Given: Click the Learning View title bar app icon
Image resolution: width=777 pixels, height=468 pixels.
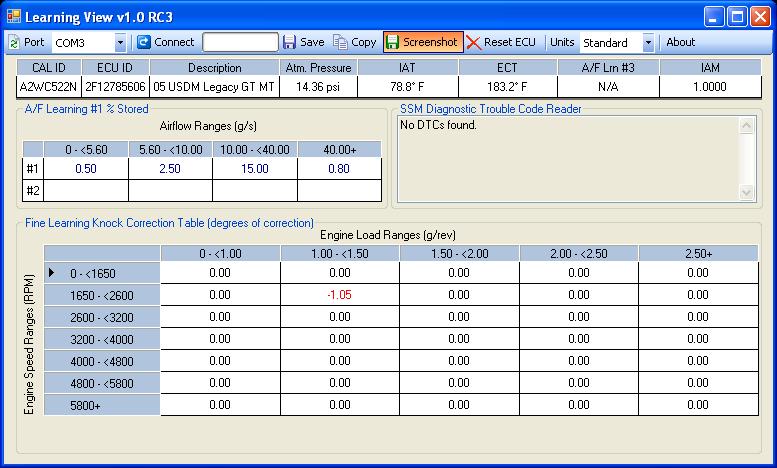Looking at the screenshot, I should [x=14, y=17].
